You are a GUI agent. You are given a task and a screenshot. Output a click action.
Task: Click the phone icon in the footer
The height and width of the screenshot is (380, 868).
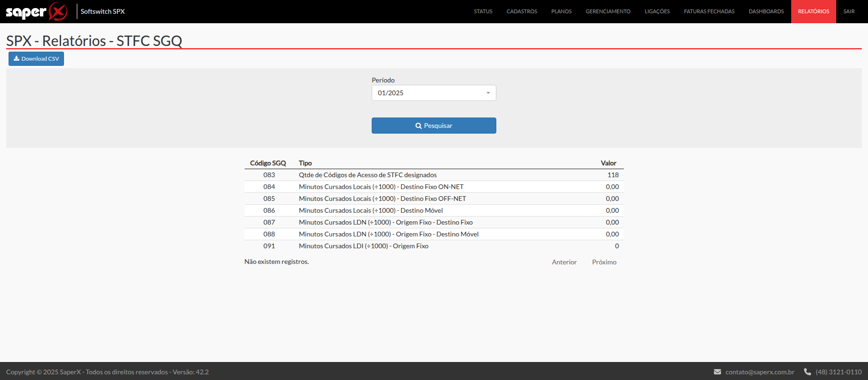pyautogui.click(x=807, y=372)
